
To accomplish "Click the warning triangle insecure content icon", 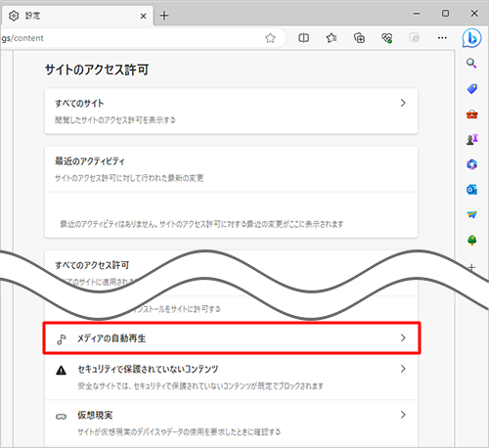I will 61,371.
